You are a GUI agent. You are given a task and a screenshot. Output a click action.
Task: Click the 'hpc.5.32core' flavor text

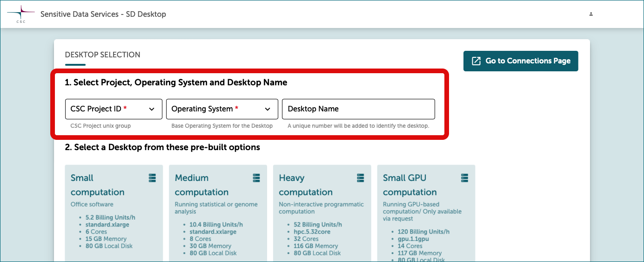pos(313,232)
